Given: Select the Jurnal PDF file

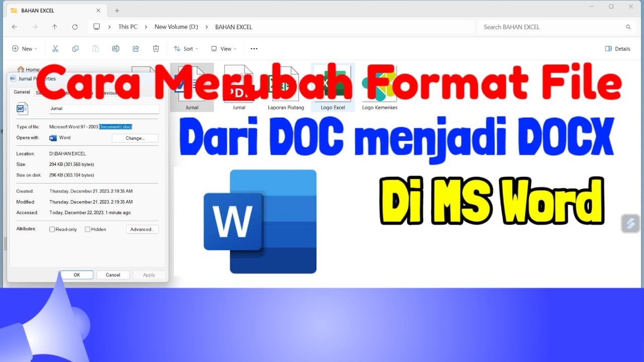Looking at the screenshot, I should (x=239, y=87).
